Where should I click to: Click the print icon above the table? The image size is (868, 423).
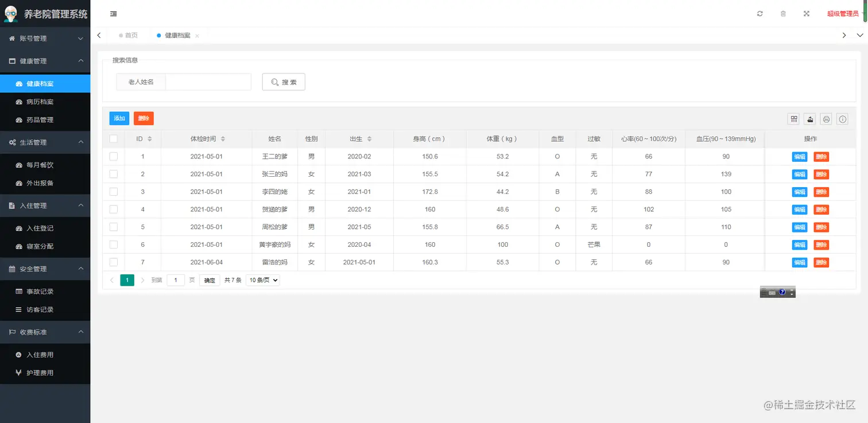point(826,119)
